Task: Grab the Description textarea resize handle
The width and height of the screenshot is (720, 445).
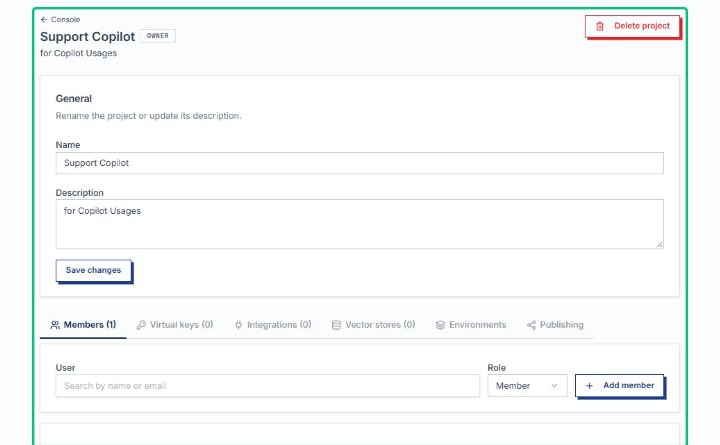Action: click(659, 244)
